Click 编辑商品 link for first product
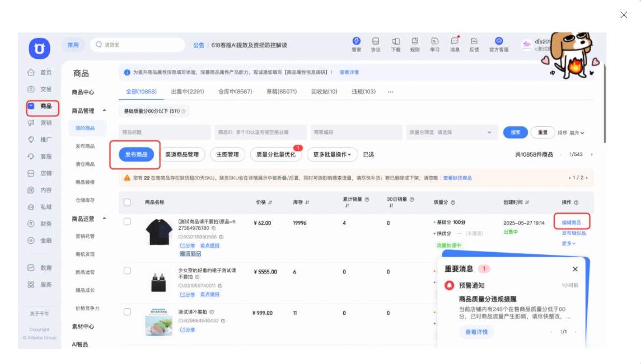Viewport: 641px width, 364px height. coord(571,223)
